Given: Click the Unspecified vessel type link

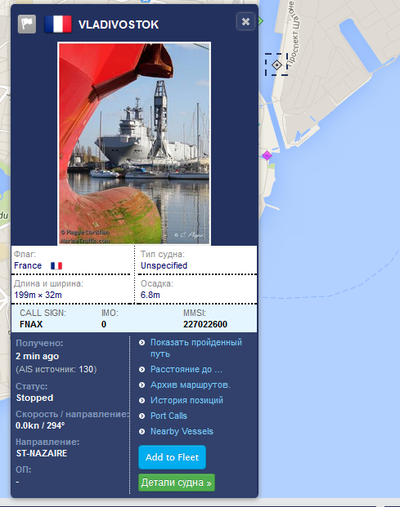Looking at the screenshot, I should click(x=164, y=266).
